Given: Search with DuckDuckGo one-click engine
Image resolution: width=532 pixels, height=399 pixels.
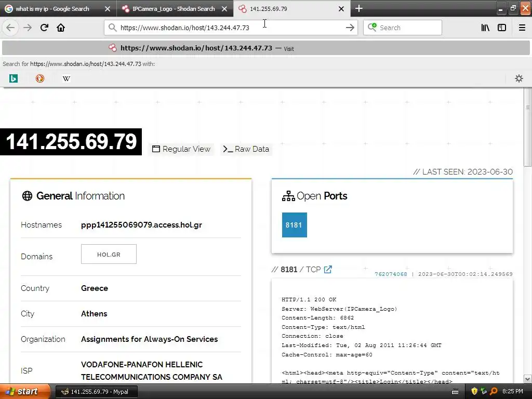Looking at the screenshot, I should point(39,79).
